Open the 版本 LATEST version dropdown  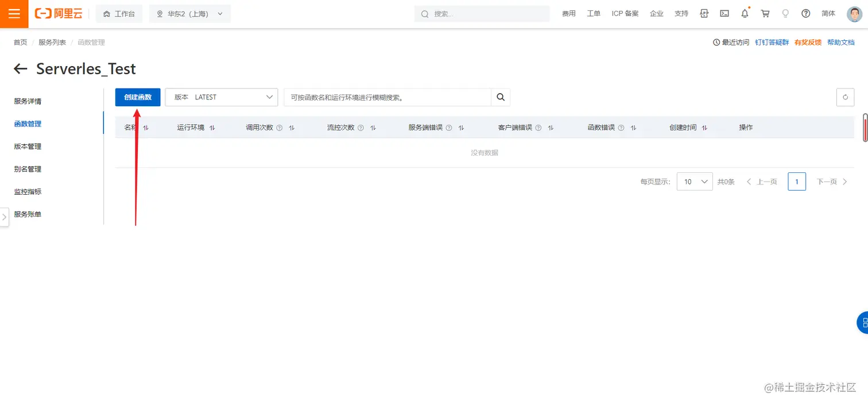click(x=222, y=97)
